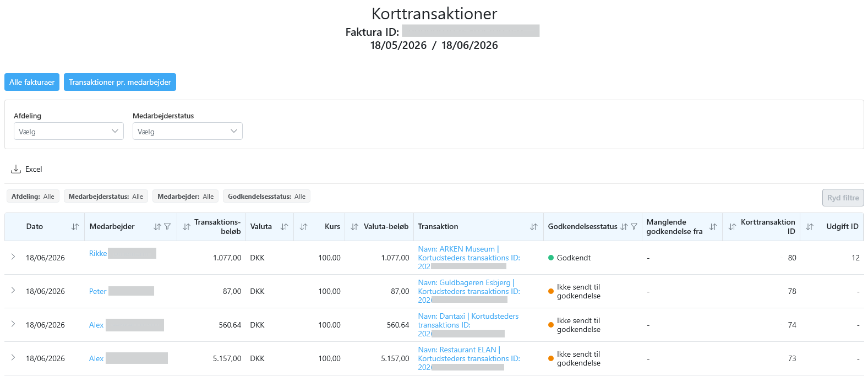Open employee link Peter

[97, 291]
